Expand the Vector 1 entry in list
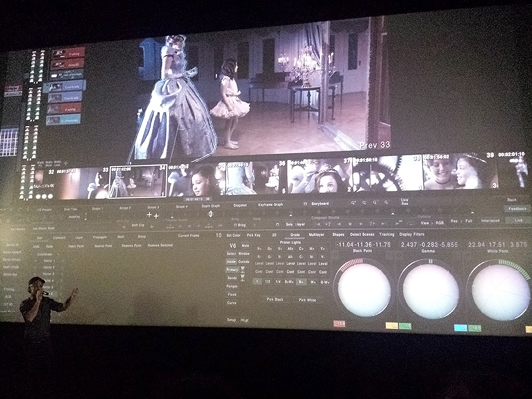Viewport: 532px width, 399px height. click(49, 261)
